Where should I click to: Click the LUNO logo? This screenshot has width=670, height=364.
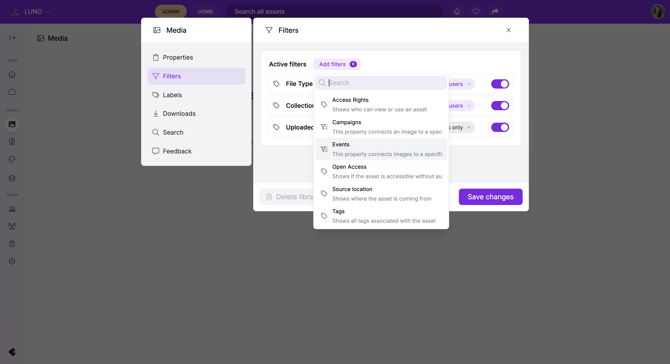tap(15, 12)
